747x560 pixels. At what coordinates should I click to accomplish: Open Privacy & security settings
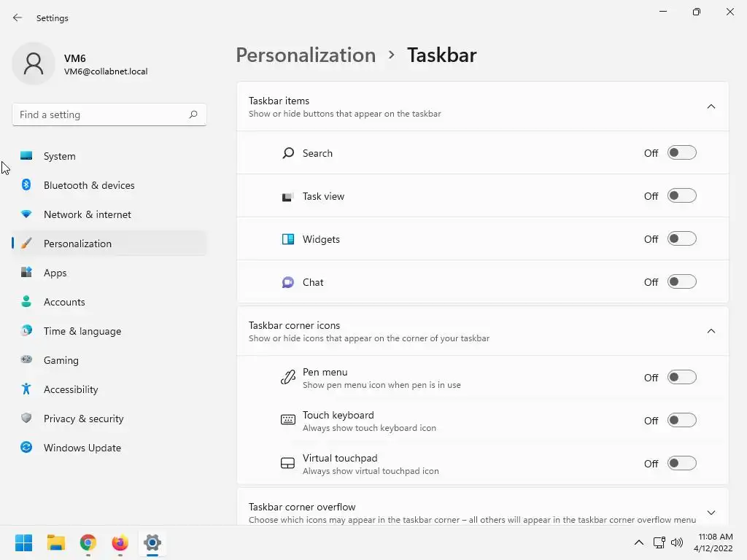pos(109,419)
